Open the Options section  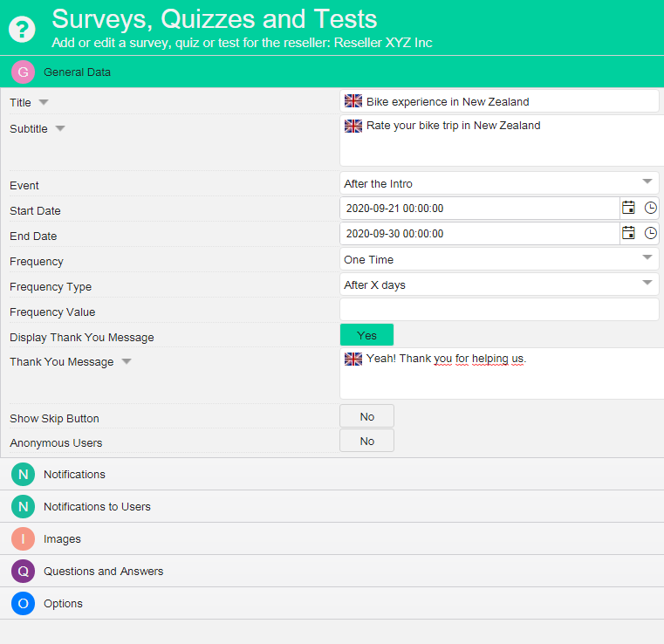click(x=63, y=603)
